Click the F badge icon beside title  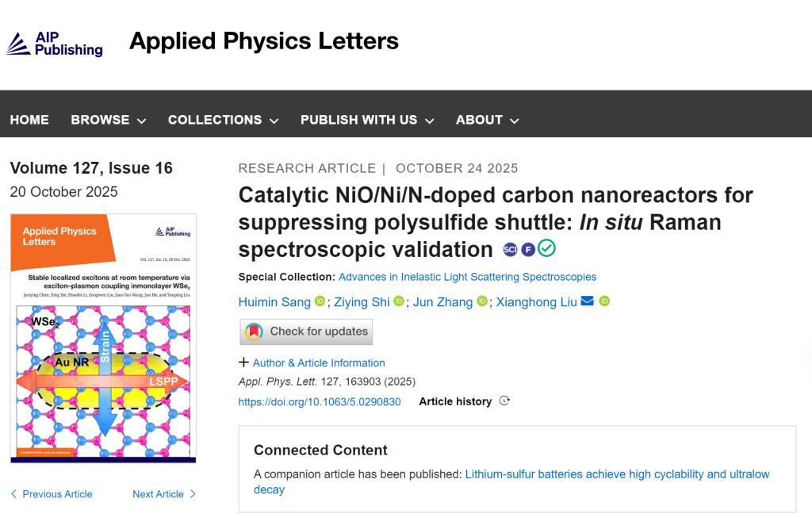click(527, 250)
